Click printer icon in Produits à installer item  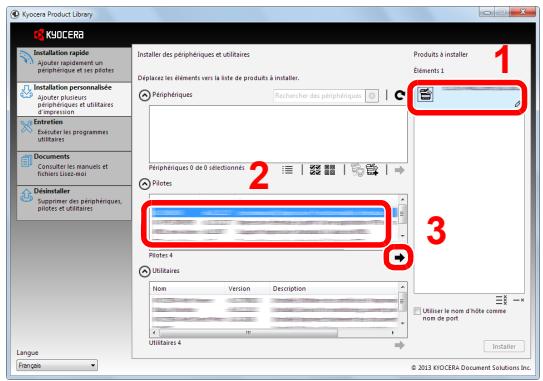(425, 94)
